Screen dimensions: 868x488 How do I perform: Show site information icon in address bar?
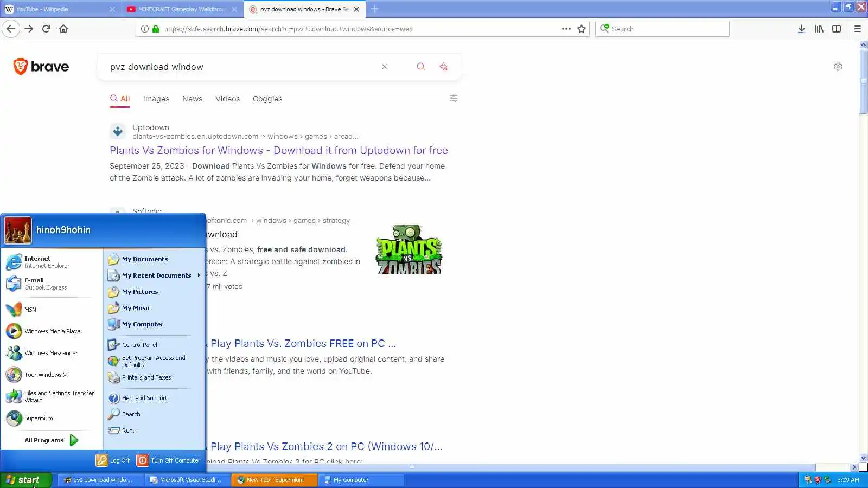point(145,29)
